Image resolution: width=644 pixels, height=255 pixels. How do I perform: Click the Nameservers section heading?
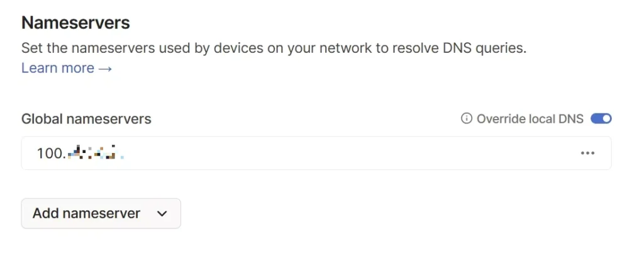point(75,23)
